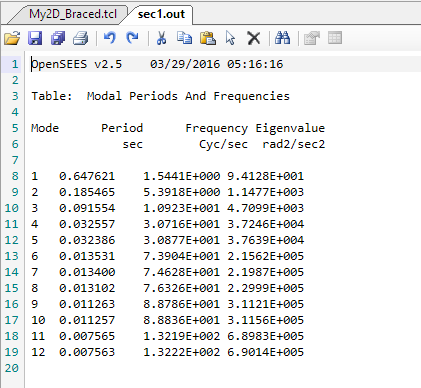Click the grayed properties icon
421x388 pixels.
coord(312,38)
